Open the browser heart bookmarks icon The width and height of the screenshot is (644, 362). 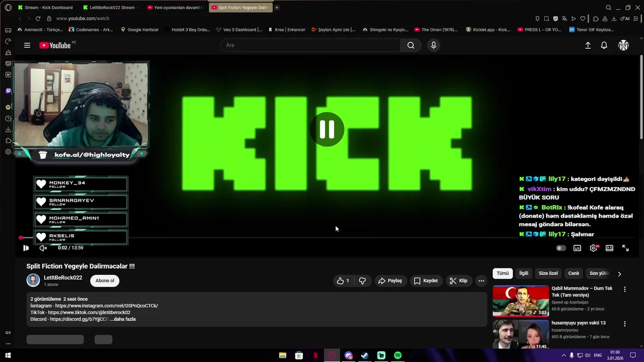point(583,19)
